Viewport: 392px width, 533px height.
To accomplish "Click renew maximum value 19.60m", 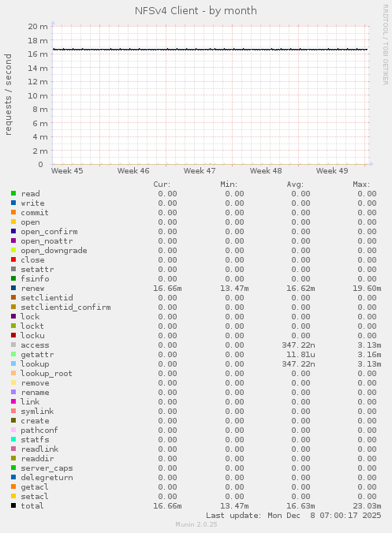I will pos(367,289).
